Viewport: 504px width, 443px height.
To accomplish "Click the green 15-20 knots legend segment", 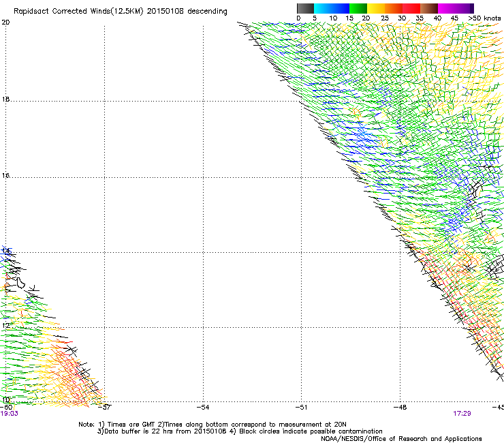I will coord(358,8).
